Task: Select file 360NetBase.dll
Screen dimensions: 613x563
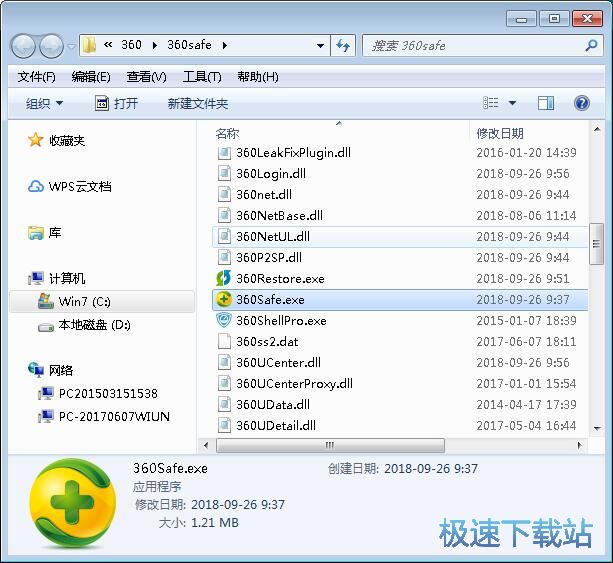Action: pos(280,215)
